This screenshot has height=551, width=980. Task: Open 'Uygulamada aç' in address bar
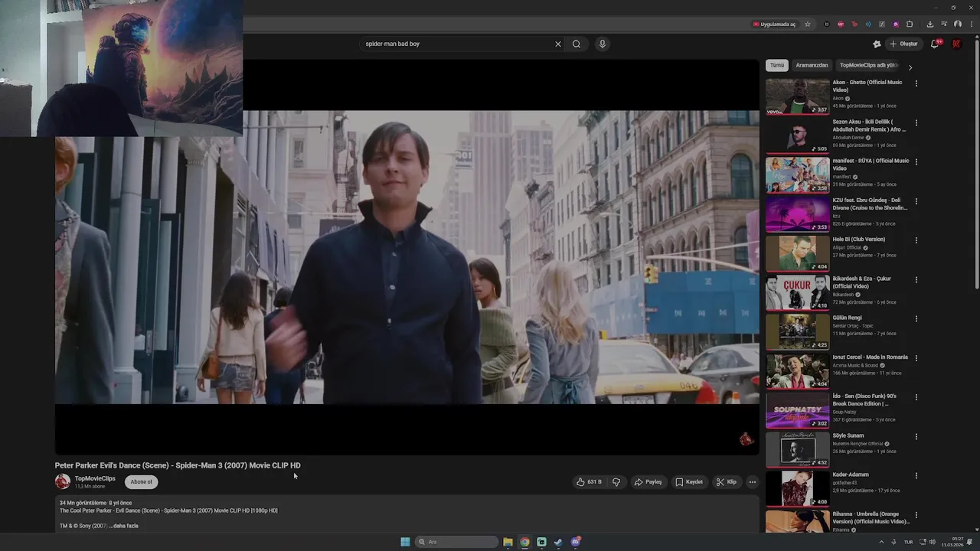(774, 24)
